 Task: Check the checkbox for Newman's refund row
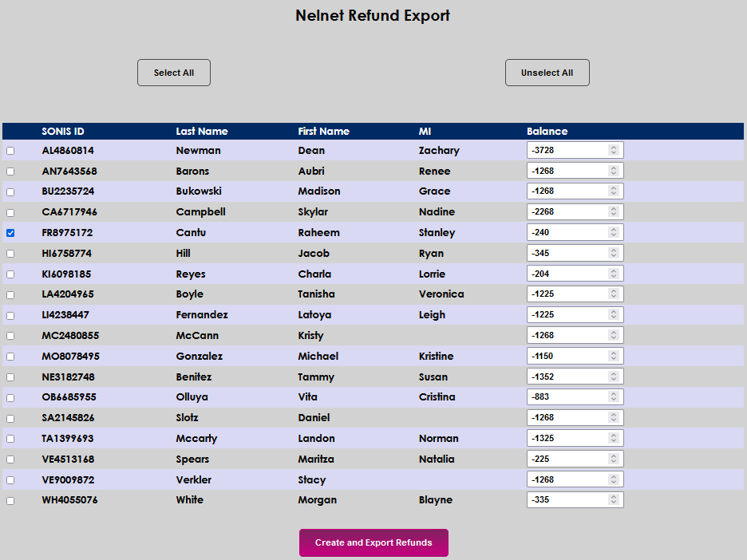pyautogui.click(x=10, y=150)
